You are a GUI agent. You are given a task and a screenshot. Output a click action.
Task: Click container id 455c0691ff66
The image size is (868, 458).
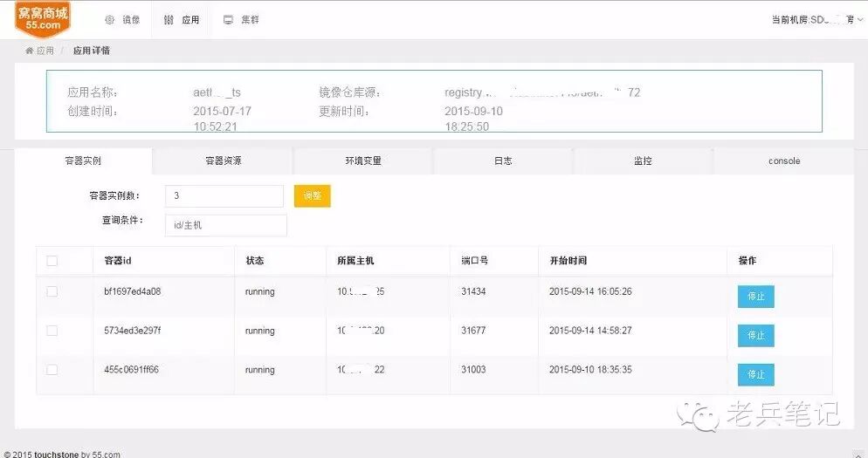pos(131,370)
